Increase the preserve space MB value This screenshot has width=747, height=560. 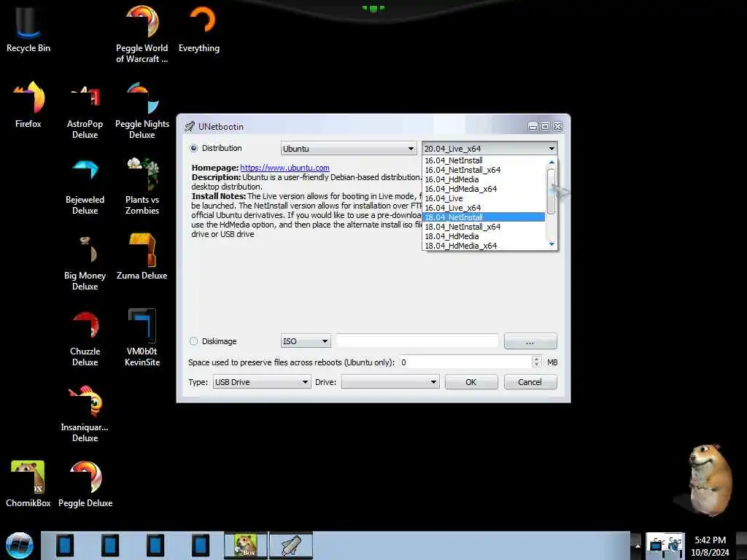tap(536, 359)
